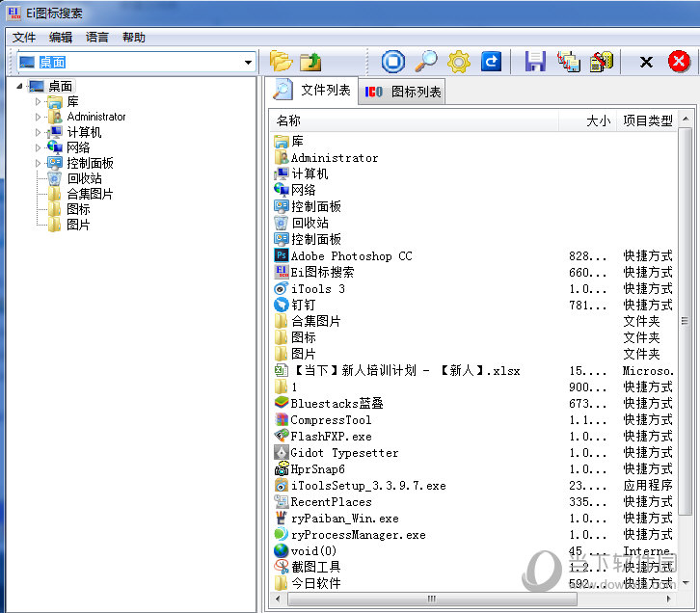This screenshot has height=613, width=700.
Task: Click the red circle X icon
Action: pos(679,61)
